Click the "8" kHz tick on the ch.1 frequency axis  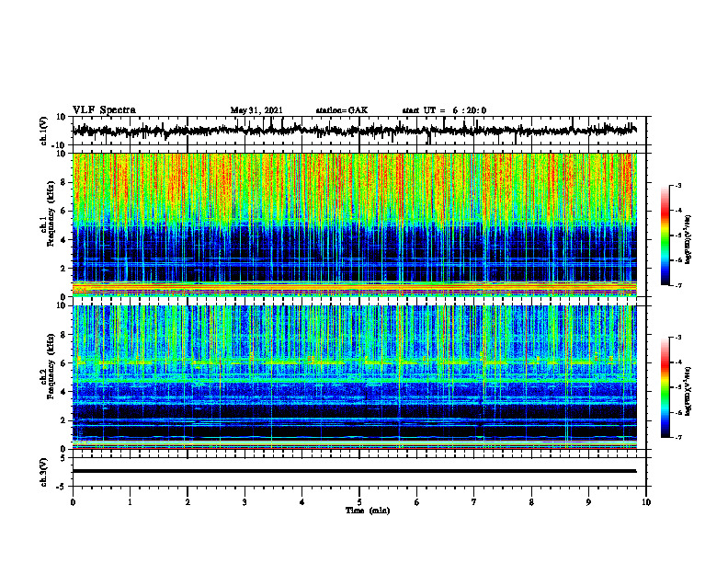pos(64,182)
